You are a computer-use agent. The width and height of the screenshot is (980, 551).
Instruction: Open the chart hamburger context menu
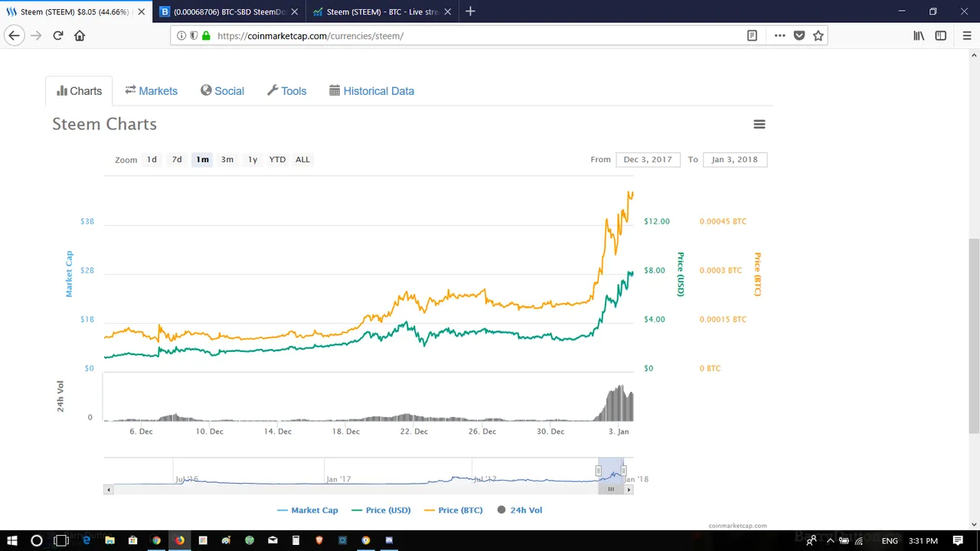pyautogui.click(x=759, y=124)
